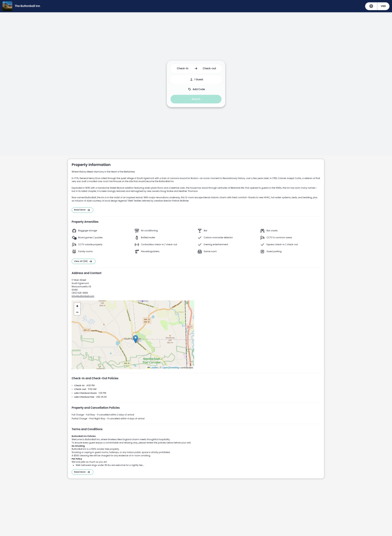392x536 pixels.
Task: Click the Appalachian Trail Corridor map label
Action: (x=151, y=360)
